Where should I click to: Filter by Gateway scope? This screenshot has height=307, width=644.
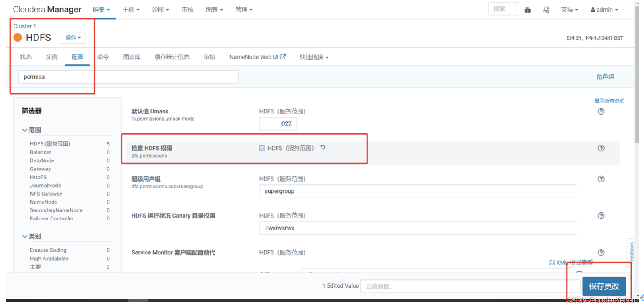[x=41, y=169]
